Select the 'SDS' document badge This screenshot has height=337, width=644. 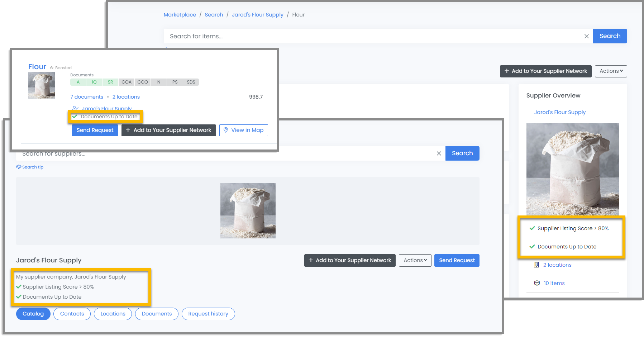(x=191, y=82)
